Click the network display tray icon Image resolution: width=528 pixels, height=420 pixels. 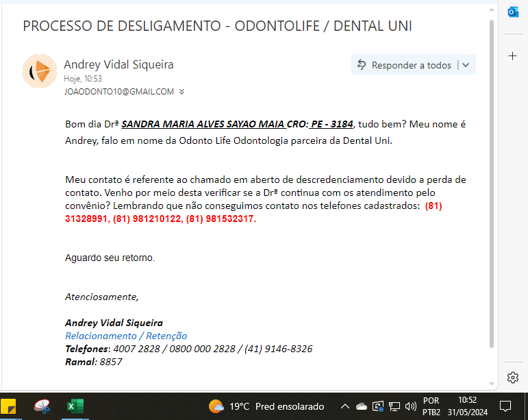[394, 406]
